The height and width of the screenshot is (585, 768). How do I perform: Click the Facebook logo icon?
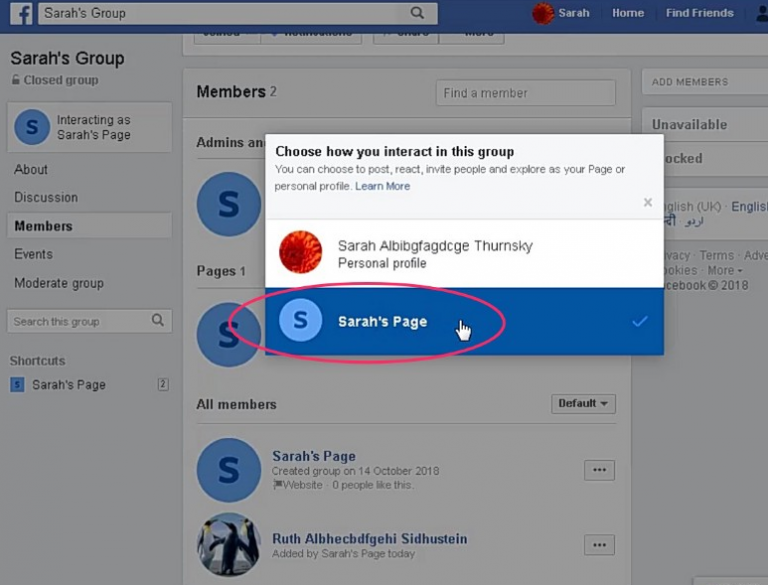tap(22, 13)
